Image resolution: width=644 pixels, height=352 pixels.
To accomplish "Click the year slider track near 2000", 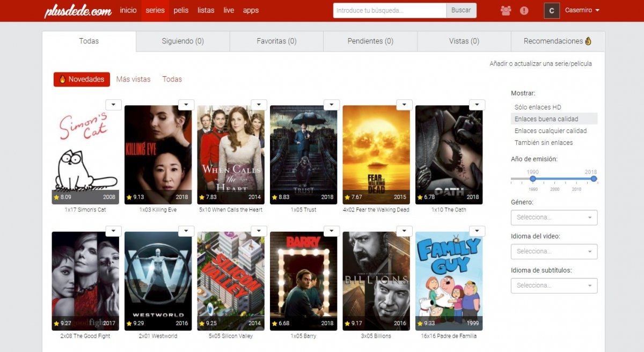I will pos(554,179).
